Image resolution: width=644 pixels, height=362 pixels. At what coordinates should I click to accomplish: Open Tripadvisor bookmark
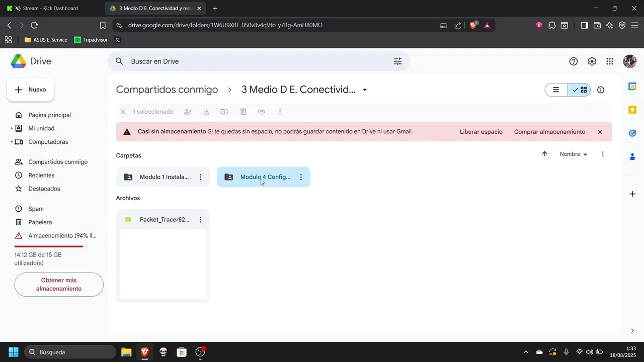[x=91, y=40]
